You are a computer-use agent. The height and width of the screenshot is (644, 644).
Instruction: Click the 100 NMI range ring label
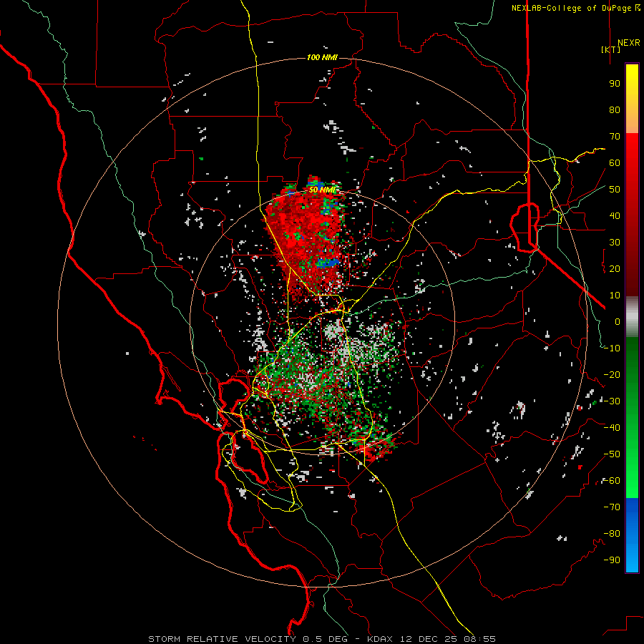[x=322, y=57]
